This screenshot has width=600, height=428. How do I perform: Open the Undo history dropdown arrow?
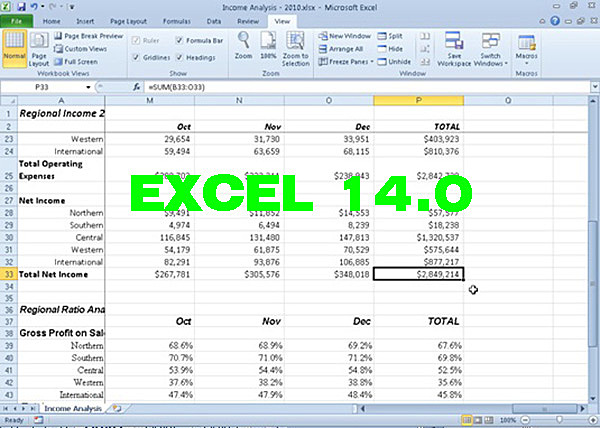(x=43, y=7)
